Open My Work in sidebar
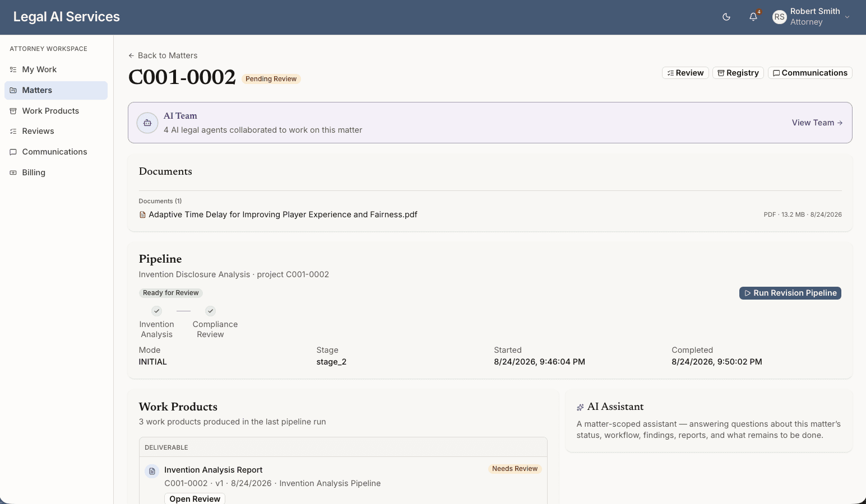866x504 pixels. tap(56, 69)
